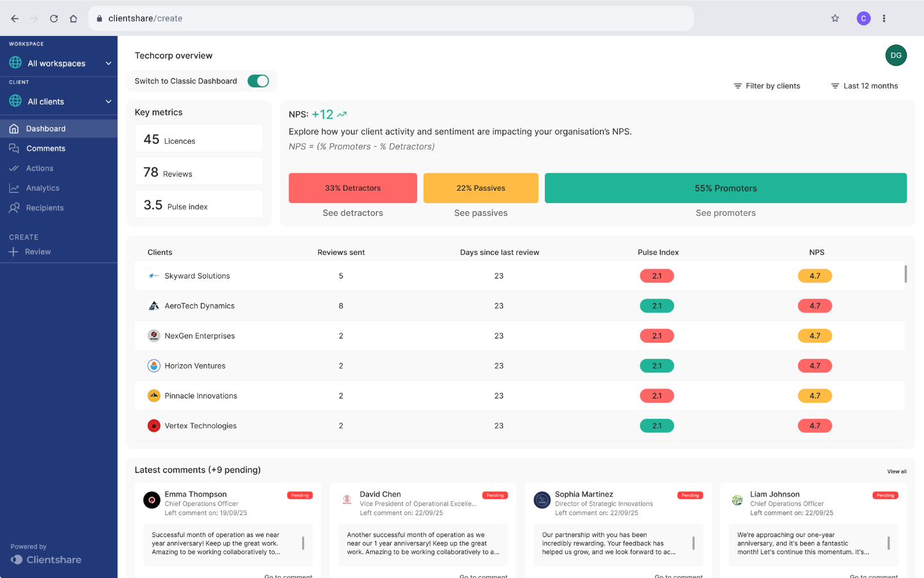Click See detractors link

coord(353,213)
